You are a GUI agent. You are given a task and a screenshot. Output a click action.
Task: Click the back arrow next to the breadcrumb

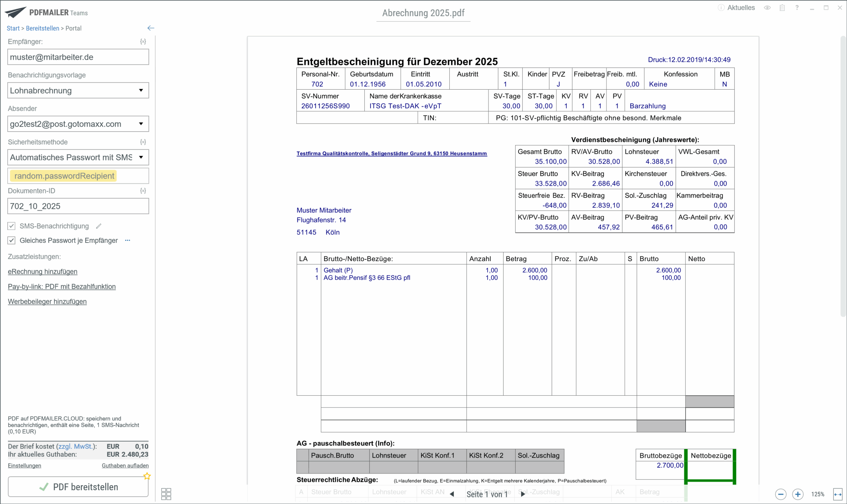[151, 28]
